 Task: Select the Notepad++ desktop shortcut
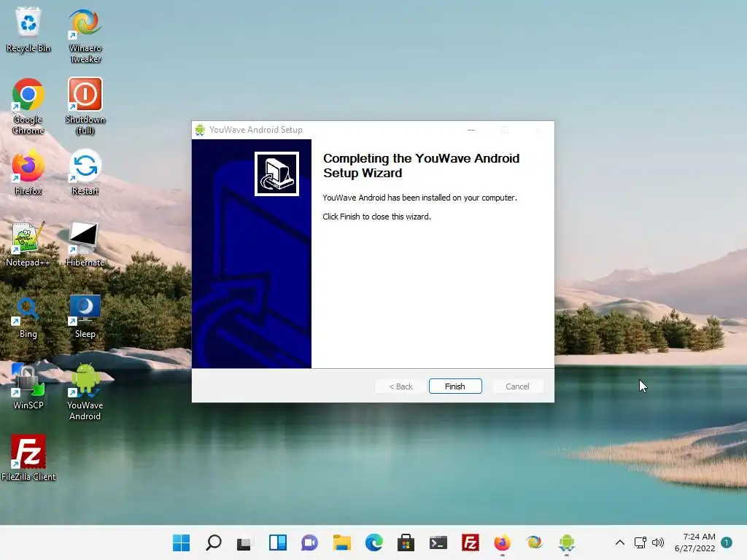pos(28,244)
